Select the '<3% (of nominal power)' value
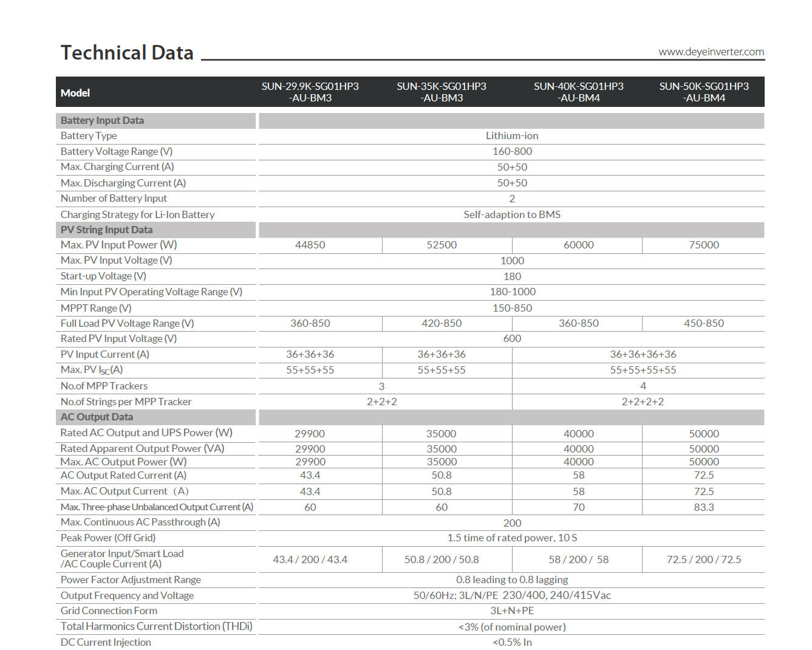Screen dimensions: 812x650 click(512, 627)
